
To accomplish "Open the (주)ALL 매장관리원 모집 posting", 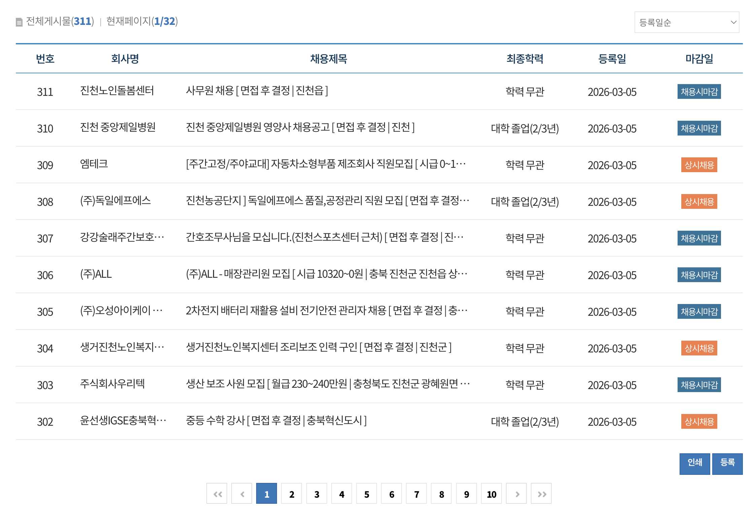I will click(326, 274).
